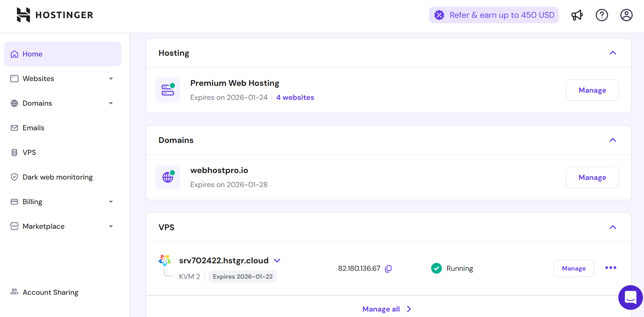The height and width of the screenshot is (317, 644).
Task: Open the 4 websites link
Action: pyautogui.click(x=295, y=97)
